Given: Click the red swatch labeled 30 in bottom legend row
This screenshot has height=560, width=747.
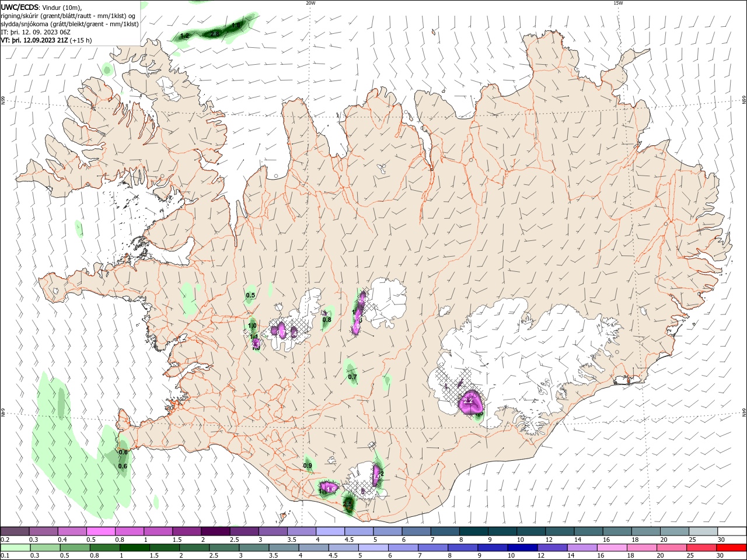Looking at the screenshot, I should click(x=732, y=548).
